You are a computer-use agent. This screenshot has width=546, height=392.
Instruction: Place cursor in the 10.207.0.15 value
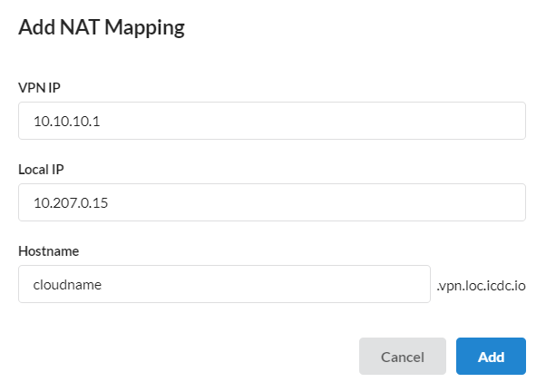71,202
